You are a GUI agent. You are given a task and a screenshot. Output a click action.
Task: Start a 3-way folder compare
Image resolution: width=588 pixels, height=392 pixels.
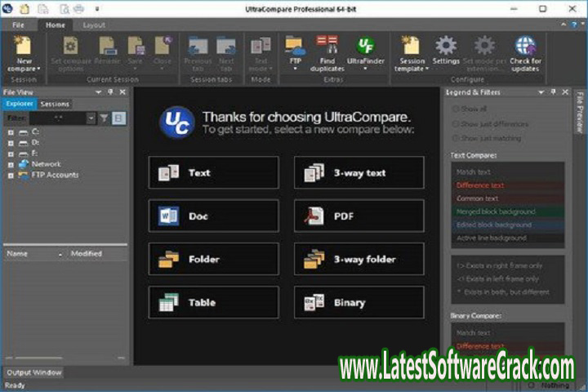[359, 259]
